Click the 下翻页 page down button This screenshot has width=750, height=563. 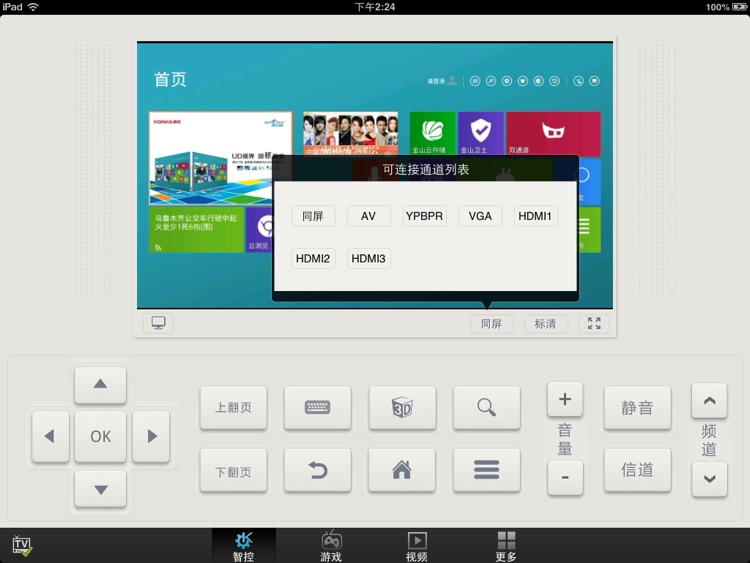tap(233, 471)
